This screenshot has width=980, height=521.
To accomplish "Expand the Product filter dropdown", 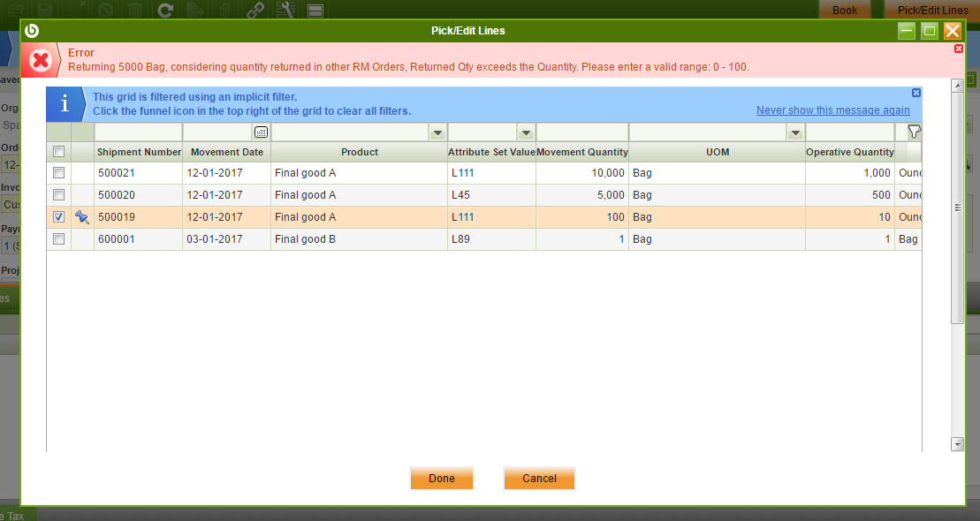I will coord(437,132).
